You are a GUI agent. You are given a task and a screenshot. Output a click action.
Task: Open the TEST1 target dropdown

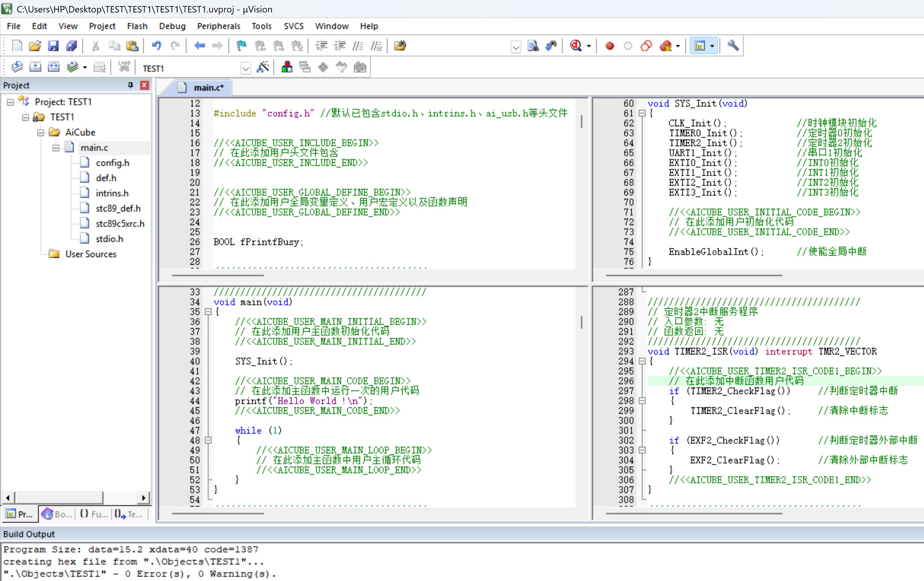(x=246, y=68)
